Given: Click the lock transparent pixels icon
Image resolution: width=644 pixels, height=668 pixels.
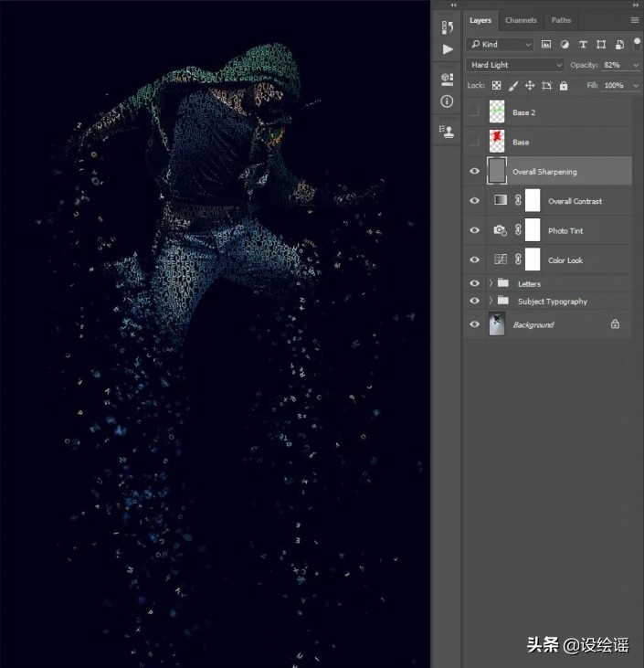Looking at the screenshot, I should point(496,86).
